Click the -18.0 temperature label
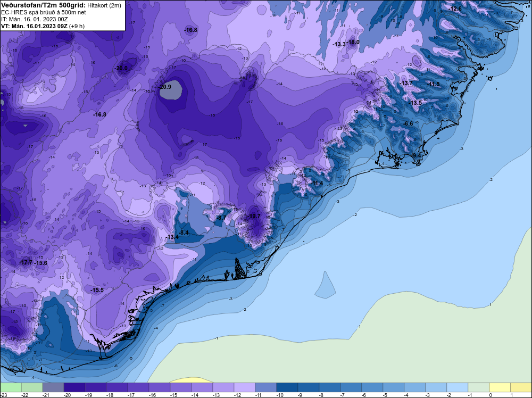 (x=353, y=42)
